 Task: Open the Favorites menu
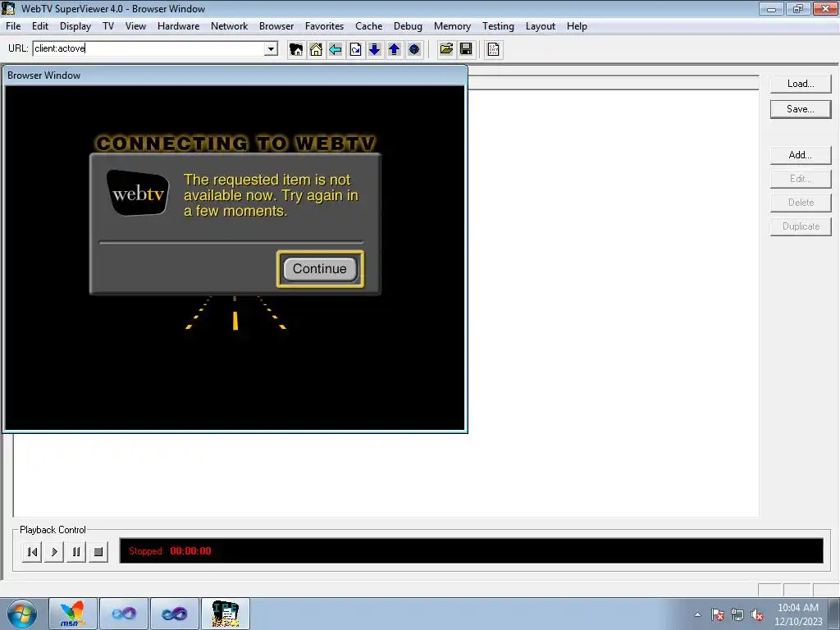tap(325, 26)
